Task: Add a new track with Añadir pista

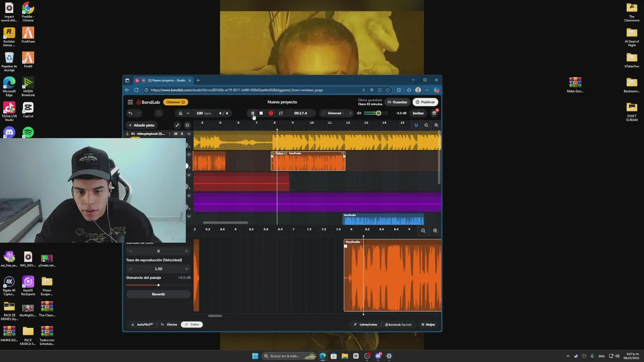Action: click(141, 125)
